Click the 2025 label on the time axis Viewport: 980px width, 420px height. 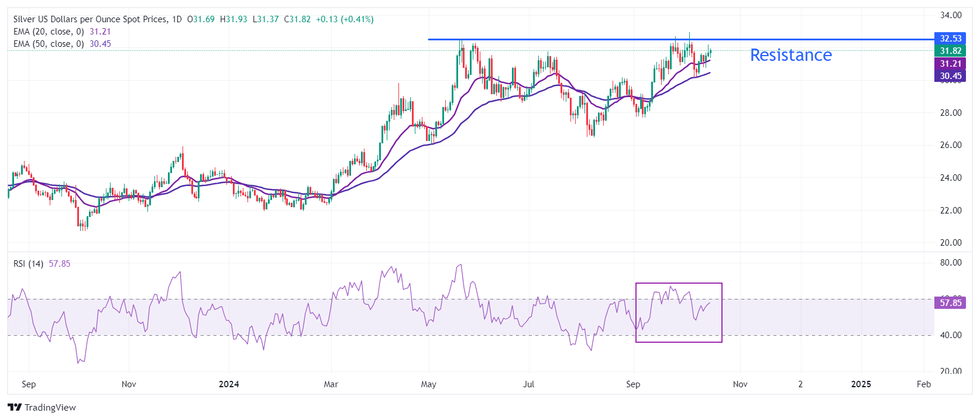pyautogui.click(x=861, y=384)
